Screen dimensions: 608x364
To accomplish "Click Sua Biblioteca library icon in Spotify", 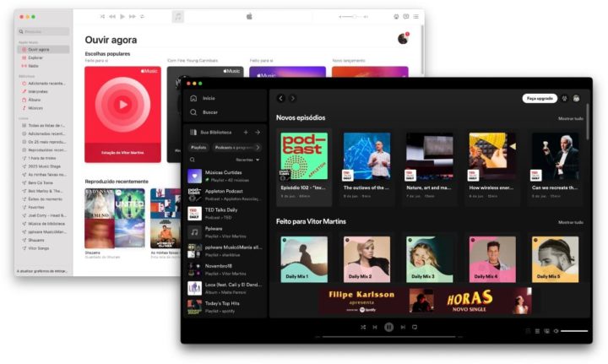I will (x=193, y=133).
